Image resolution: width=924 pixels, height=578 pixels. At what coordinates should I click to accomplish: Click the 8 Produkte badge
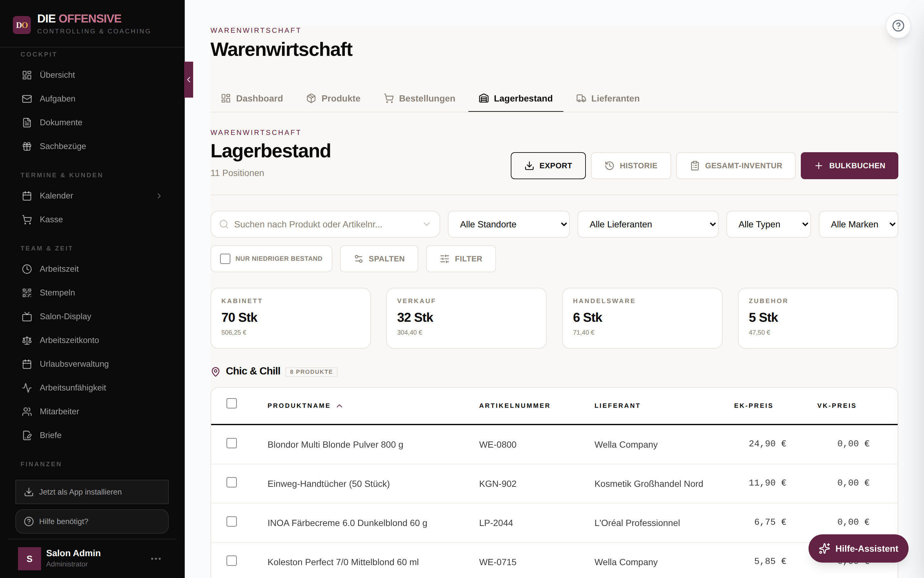(311, 372)
